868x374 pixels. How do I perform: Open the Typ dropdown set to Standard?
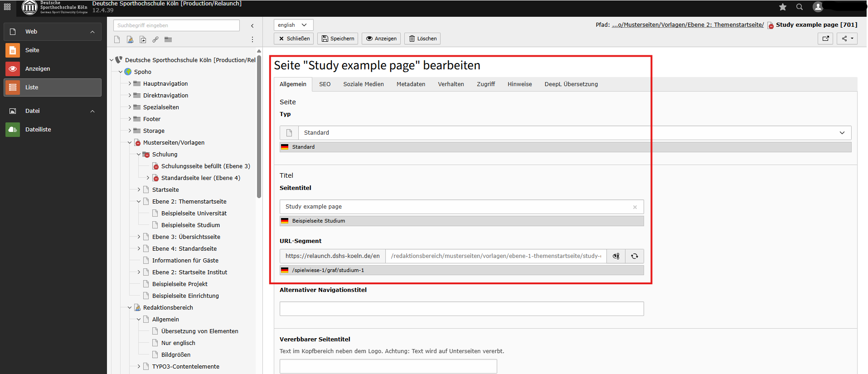tap(565, 133)
